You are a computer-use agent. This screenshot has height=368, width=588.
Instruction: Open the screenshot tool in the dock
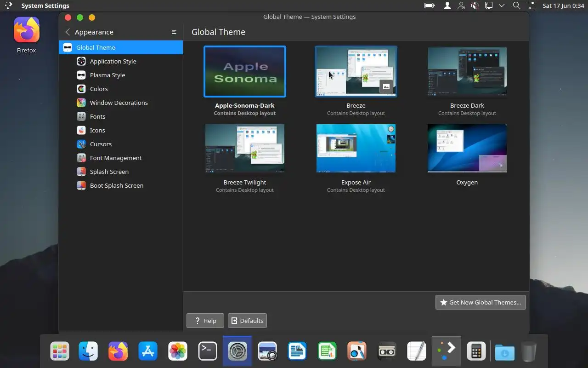pos(267,351)
